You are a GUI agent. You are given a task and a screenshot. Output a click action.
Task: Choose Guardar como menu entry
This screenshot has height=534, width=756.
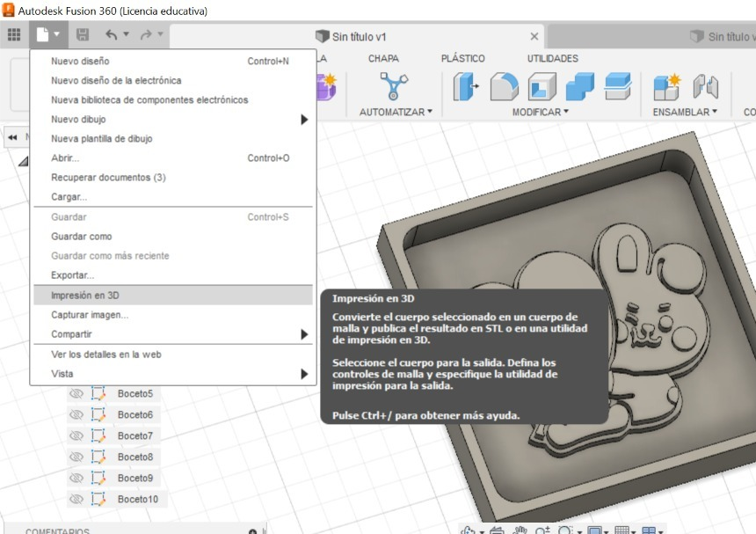click(173, 237)
